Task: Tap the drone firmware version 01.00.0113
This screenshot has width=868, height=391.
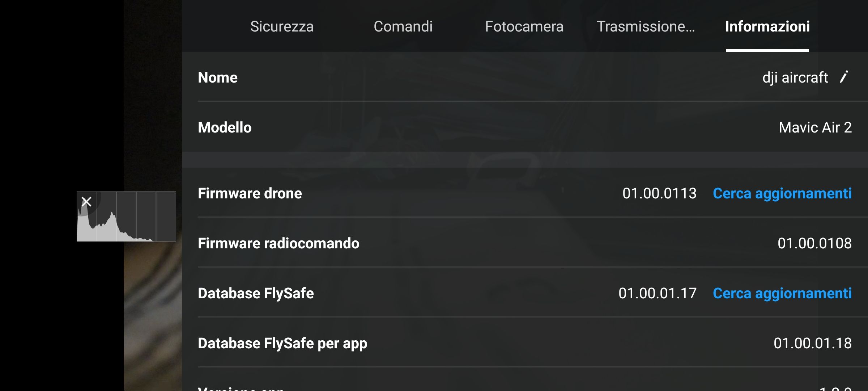Action: tap(659, 193)
